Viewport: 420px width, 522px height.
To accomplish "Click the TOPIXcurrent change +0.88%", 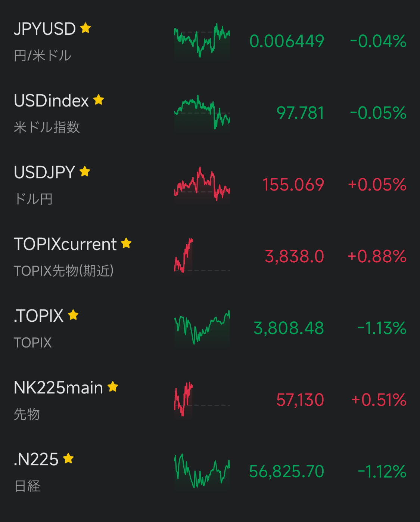I will (x=377, y=256).
